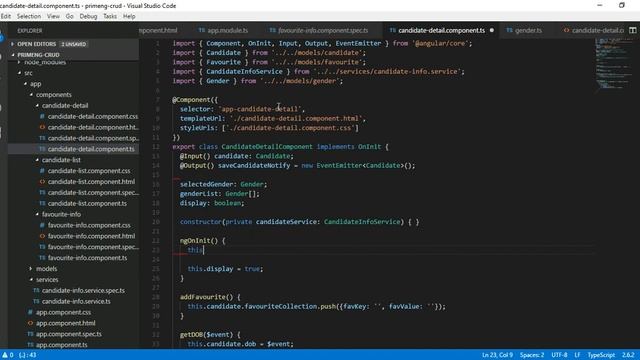
Task: Click the CSS icon of favourite-info.component.css
Action: tap(42, 225)
